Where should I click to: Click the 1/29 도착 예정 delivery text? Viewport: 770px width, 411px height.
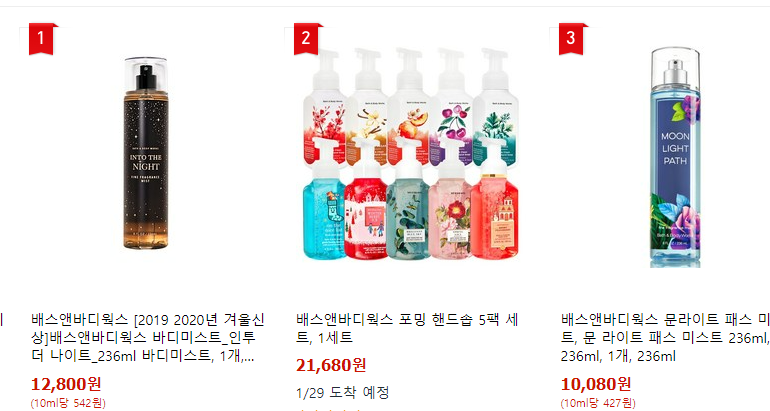[x=343, y=392]
